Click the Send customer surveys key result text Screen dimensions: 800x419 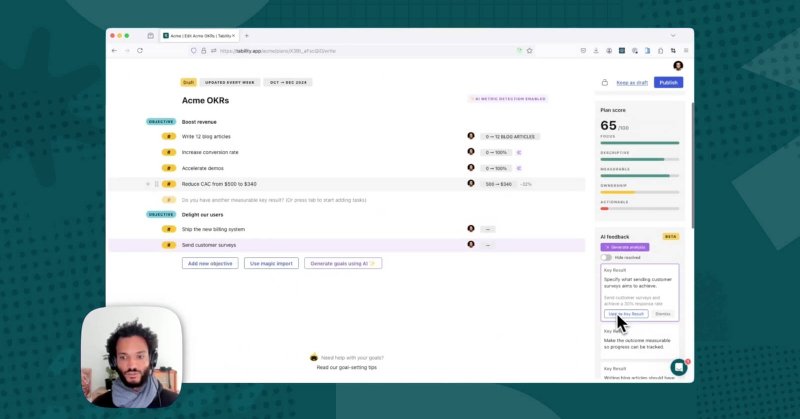tap(209, 245)
